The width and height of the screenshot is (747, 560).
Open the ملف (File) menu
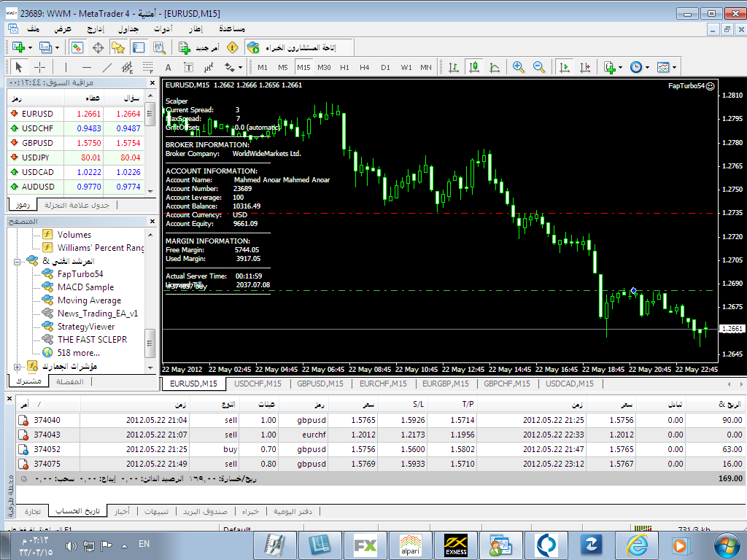(x=33, y=28)
